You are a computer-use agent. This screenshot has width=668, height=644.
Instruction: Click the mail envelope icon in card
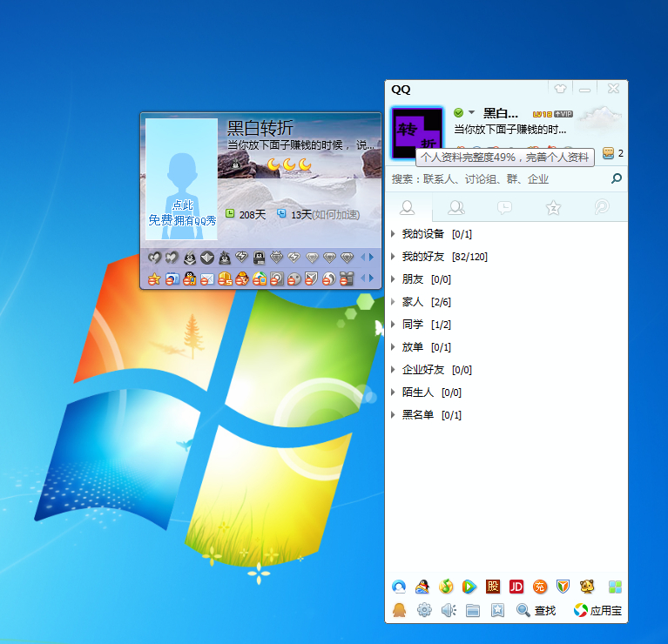pos(207,279)
